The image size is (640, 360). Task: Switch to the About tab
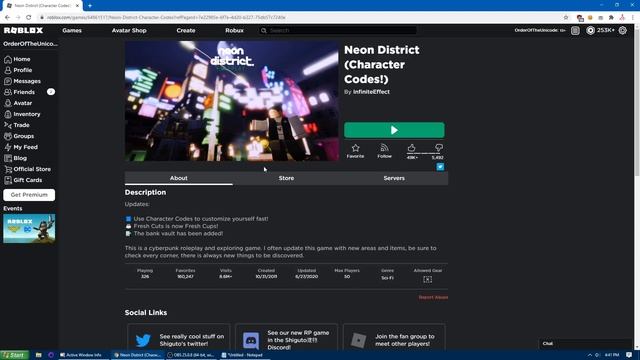tap(179, 178)
